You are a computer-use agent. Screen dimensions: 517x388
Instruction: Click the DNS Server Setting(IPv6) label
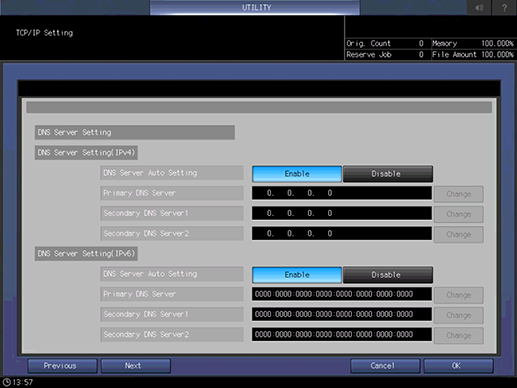86,254
